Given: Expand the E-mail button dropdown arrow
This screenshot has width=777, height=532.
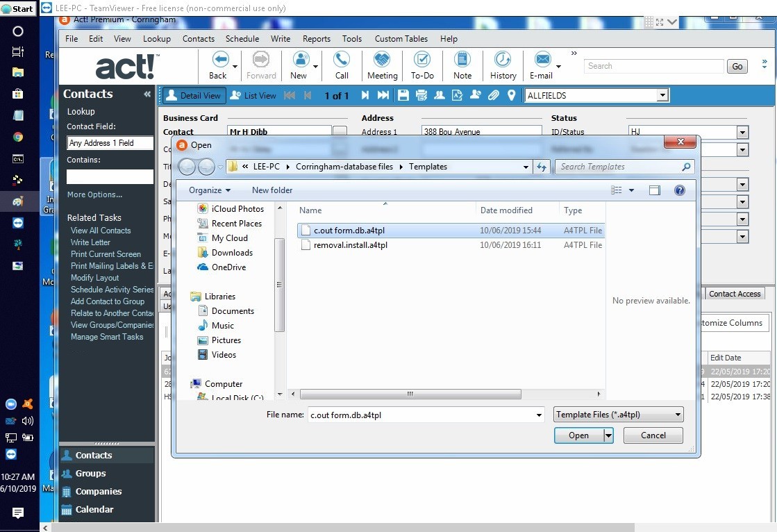Looking at the screenshot, I should [558, 67].
